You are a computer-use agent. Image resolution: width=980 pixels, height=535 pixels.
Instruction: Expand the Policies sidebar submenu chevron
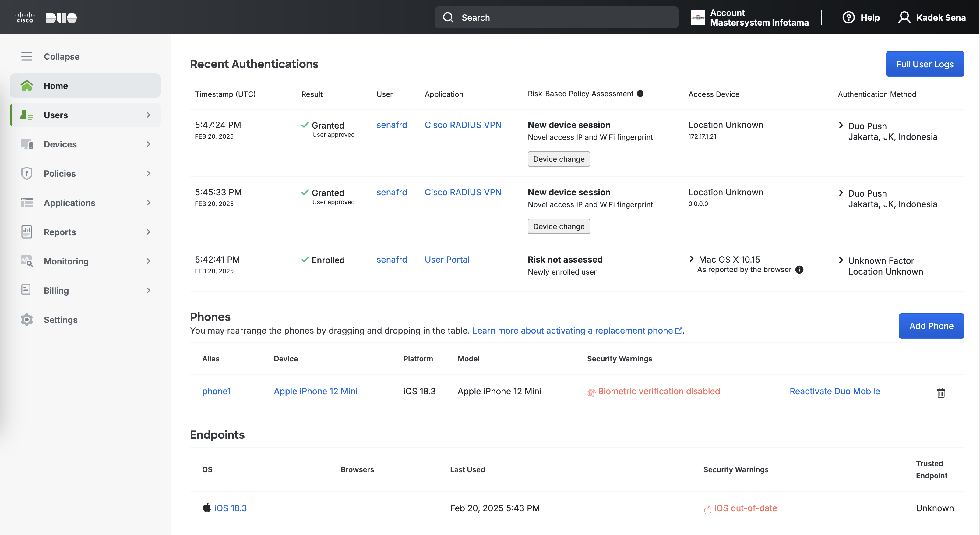pos(148,174)
